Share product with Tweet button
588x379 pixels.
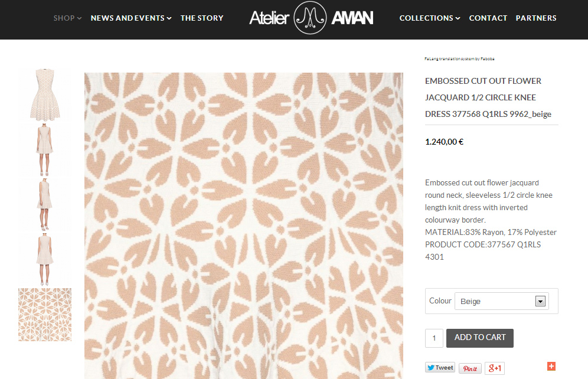click(x=440, y=368)
